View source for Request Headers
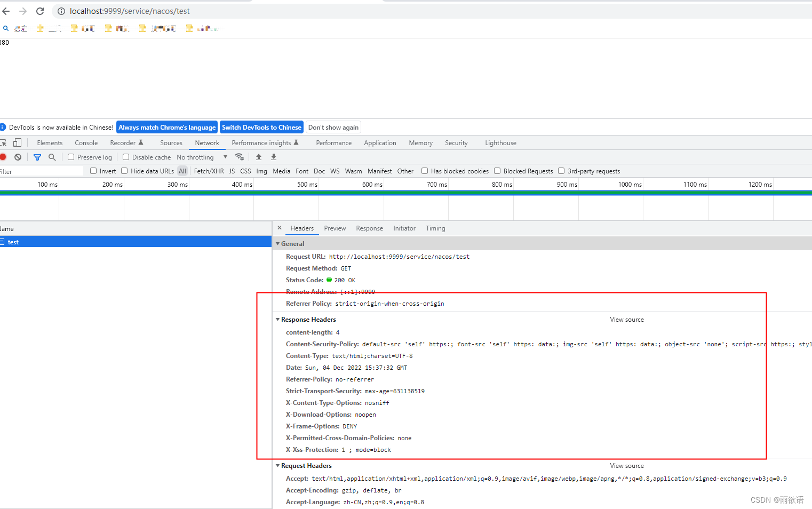This screenshot has height=509, width=812. click(x=627, y=466)
